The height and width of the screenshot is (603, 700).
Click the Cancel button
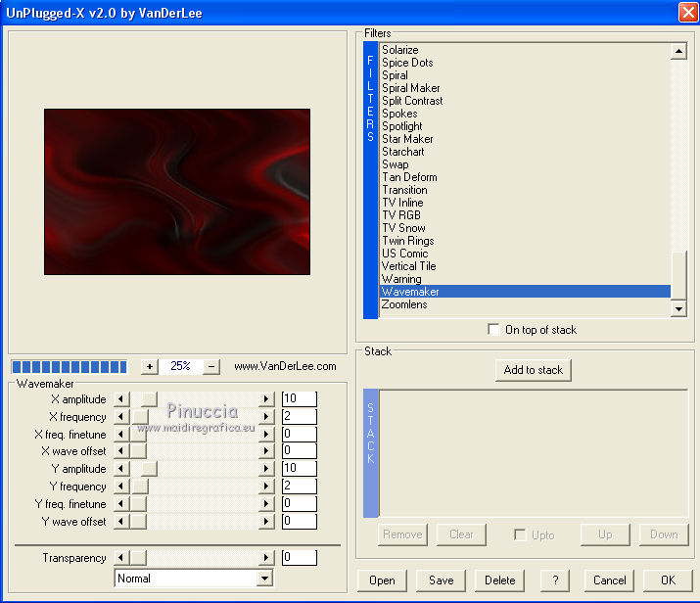[609, 580]
